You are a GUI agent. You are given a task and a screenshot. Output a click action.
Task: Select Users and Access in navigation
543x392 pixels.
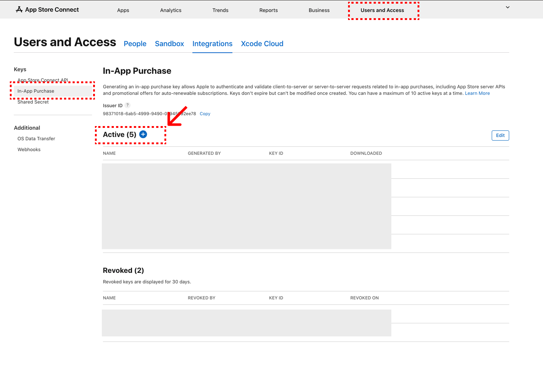pos(382,10)
